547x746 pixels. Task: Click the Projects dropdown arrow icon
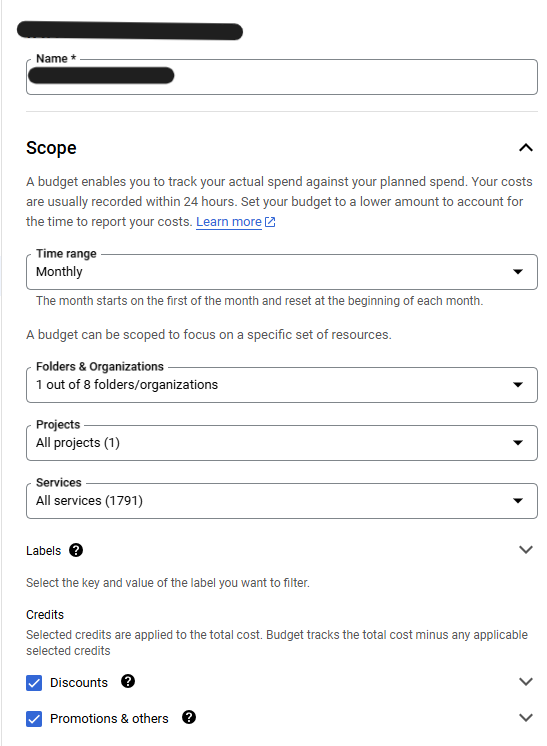pyautogui.click(x=518, y=442)
